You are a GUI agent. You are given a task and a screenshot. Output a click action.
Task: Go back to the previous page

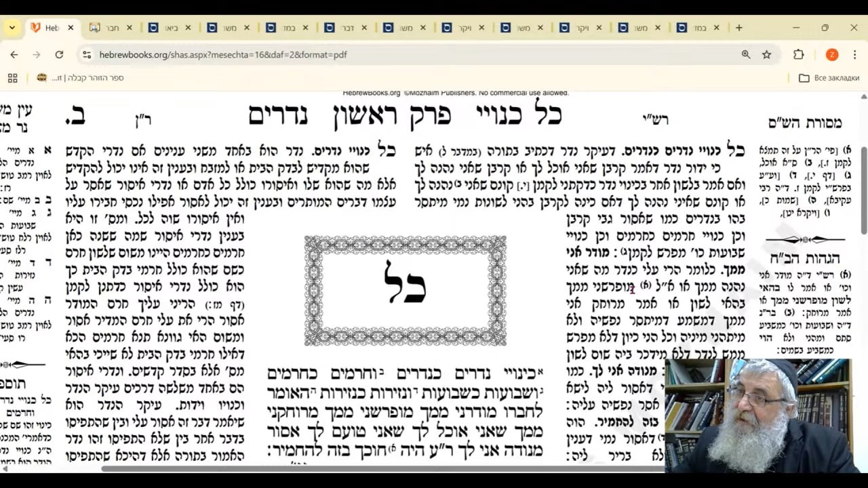(x=14, y=54)
